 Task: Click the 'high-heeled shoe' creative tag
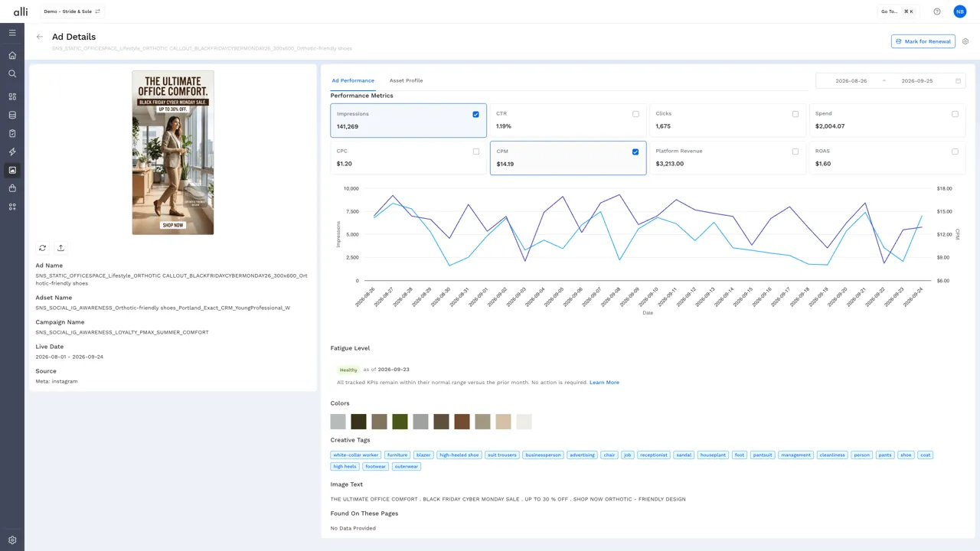pos(459,455)
